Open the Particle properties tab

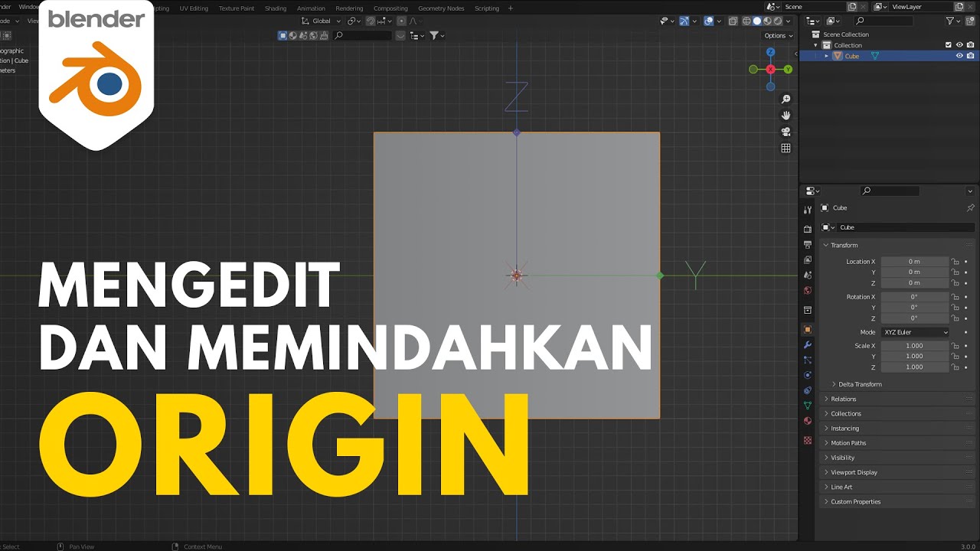coord(807,360)
